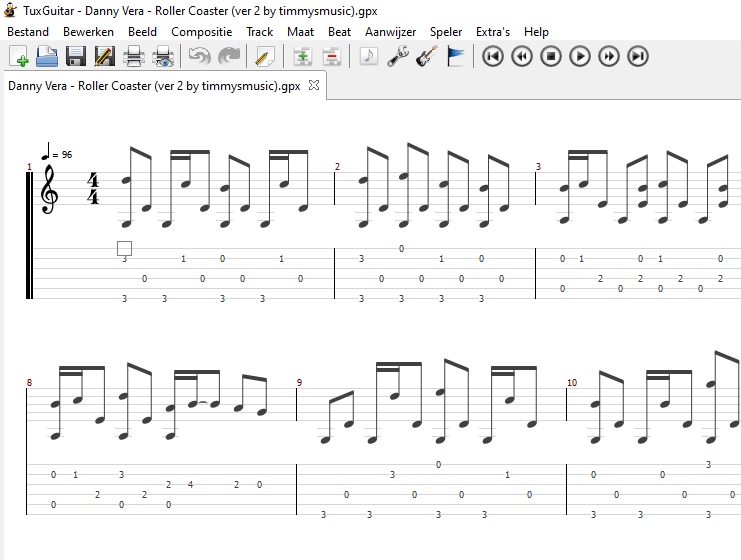Stop playback
This screenshot has height=560, width=741.
[x=551, y=56]
